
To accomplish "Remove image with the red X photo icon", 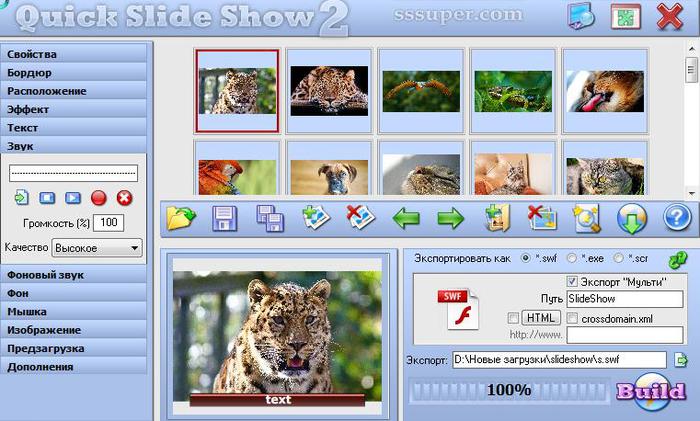I will (x=361, y=217).
